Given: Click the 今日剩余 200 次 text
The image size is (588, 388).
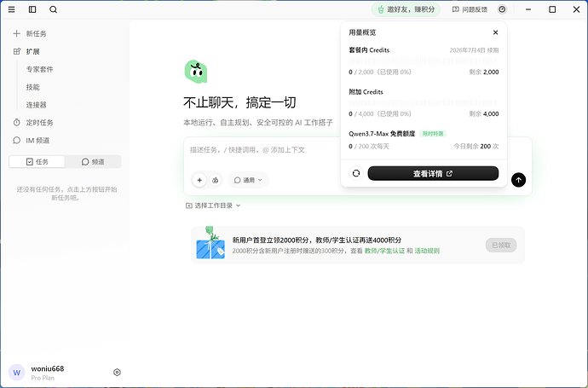Looking at the screenshot, I should coord(476,147).
